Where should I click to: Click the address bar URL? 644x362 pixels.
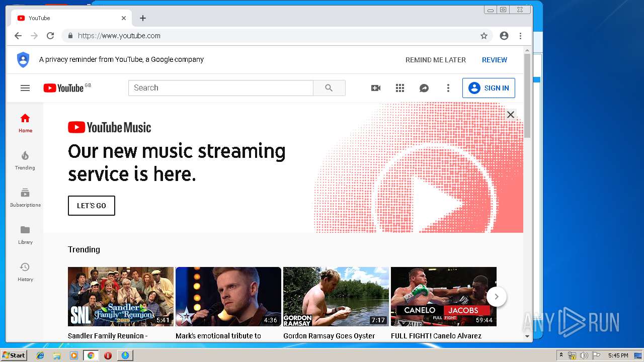coord(119,36)
